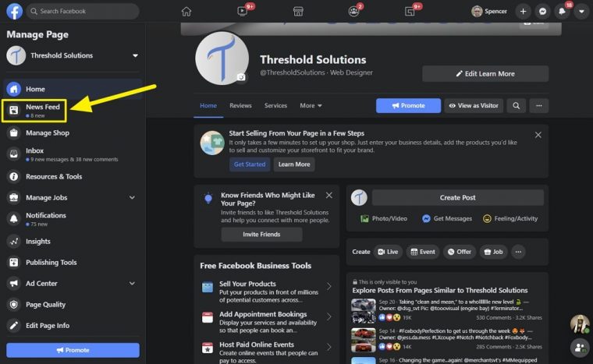Open Sell Your Products chevron

(329, 287)
